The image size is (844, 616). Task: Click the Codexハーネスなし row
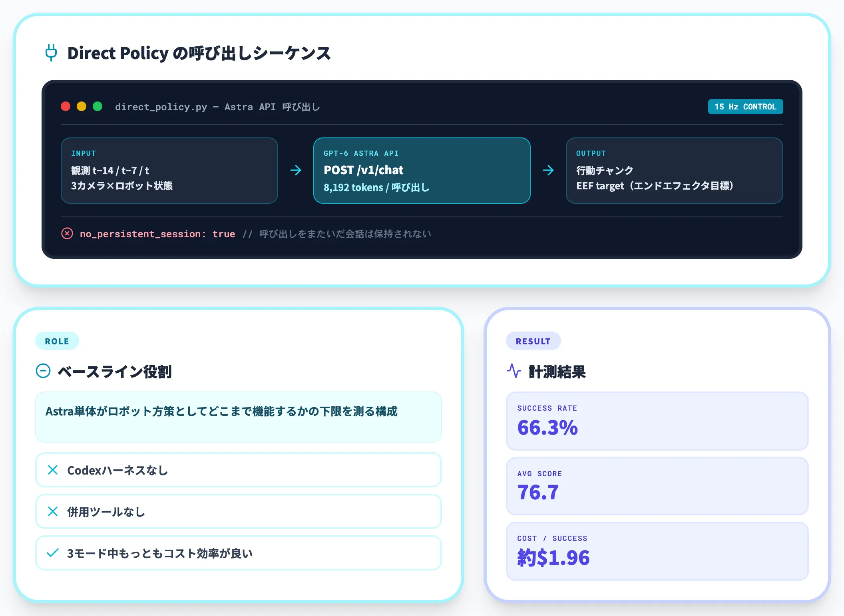pyautogui.click(x=239, y=470)
